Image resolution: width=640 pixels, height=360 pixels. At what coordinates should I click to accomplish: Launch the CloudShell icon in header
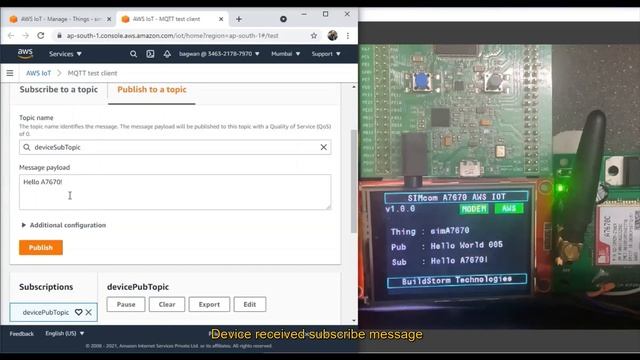150,54
